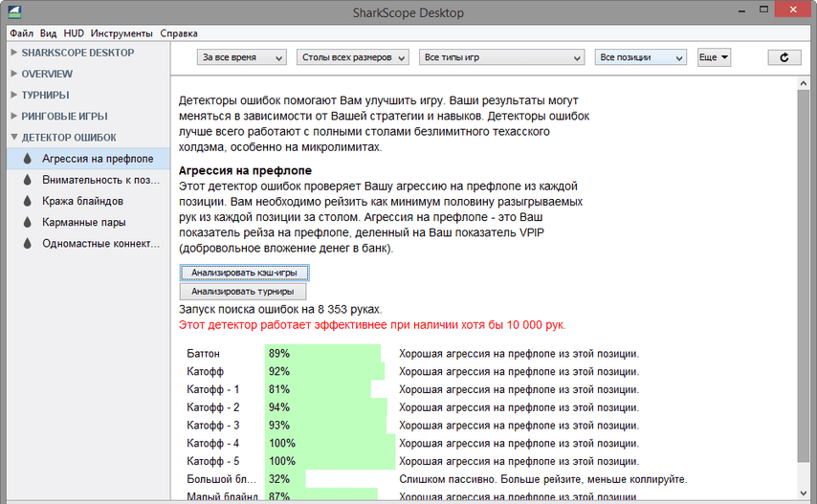Click the vertical scrollbar thumb
Image resolution: width=817 pixels, height=504 pixels.
pos(803,276)
